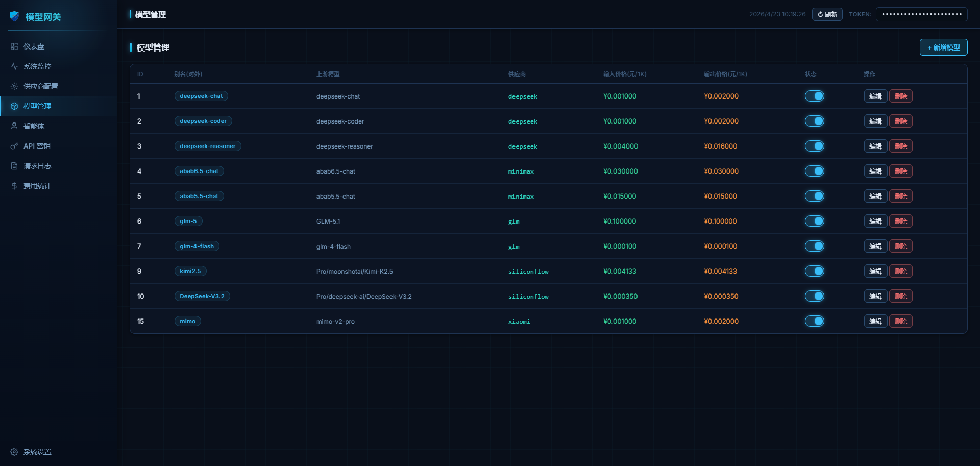
Task: Click the API 密钥 key icon
Action: 14,146
